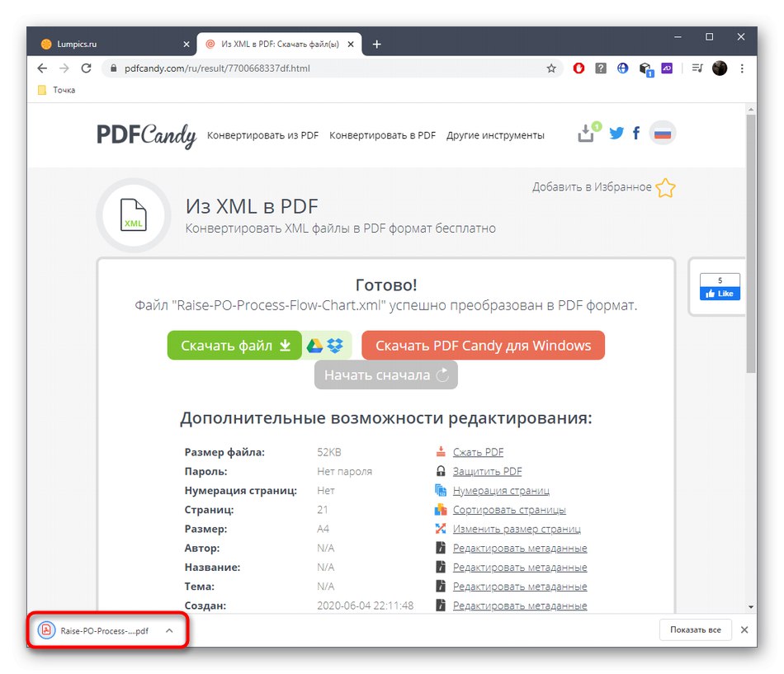This screenshot has width=784, height=674.
Task: Open the media playlist control icon
Action: (697, 68)
